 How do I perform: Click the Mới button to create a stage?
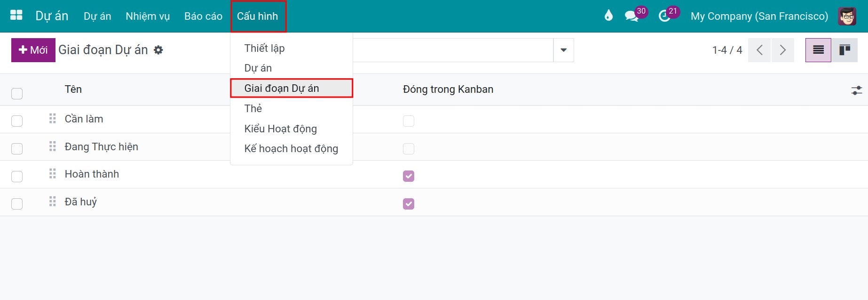tap(33, 50)
